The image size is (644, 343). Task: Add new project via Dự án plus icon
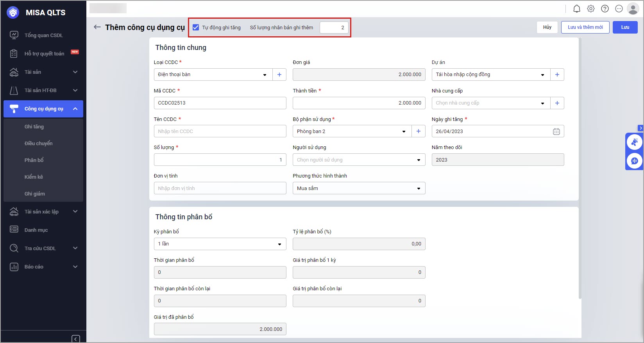[557, 75]
